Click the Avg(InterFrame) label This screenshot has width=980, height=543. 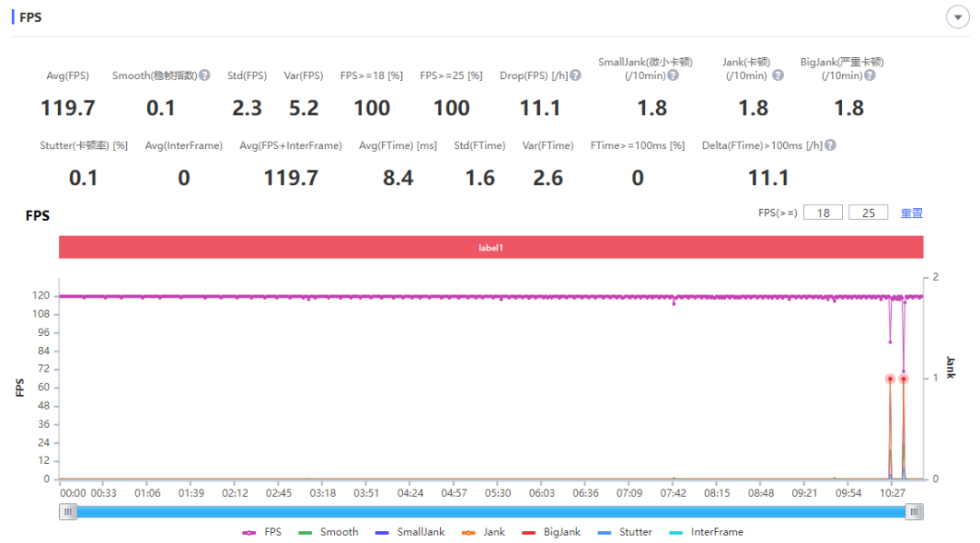pyautogui.click(x=183, y=145)
